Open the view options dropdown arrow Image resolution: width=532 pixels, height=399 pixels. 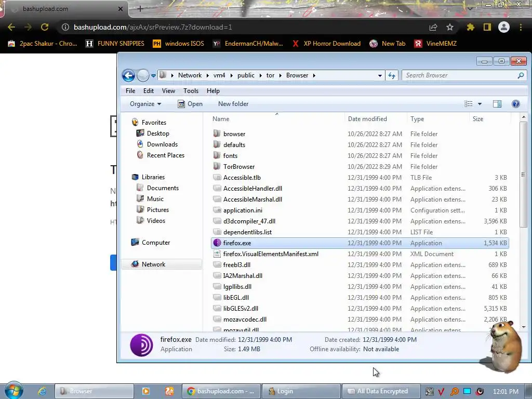tap(480, 104)
